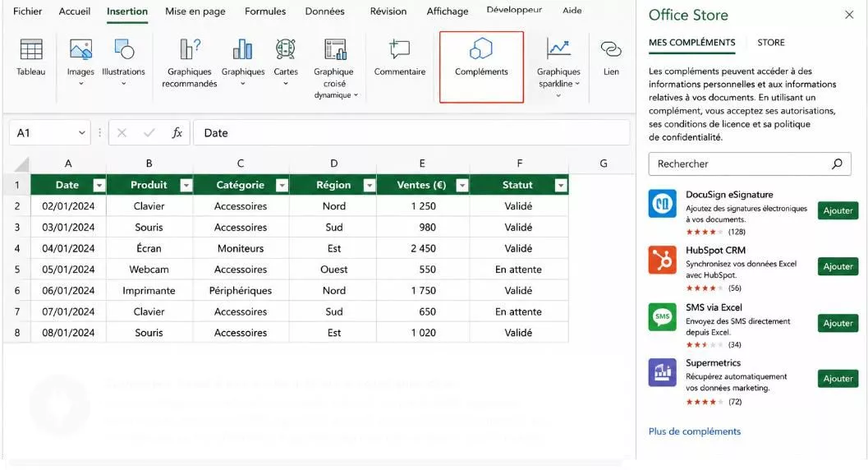The height and width of the screenshot is (470, 868).
Task: Select column G header
Action: tap(603, 164)
